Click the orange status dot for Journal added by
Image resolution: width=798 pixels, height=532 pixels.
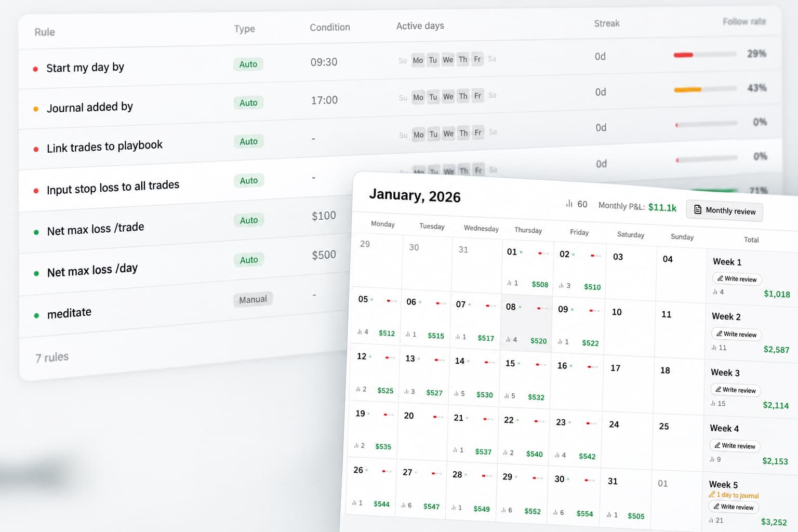[36, 109]
